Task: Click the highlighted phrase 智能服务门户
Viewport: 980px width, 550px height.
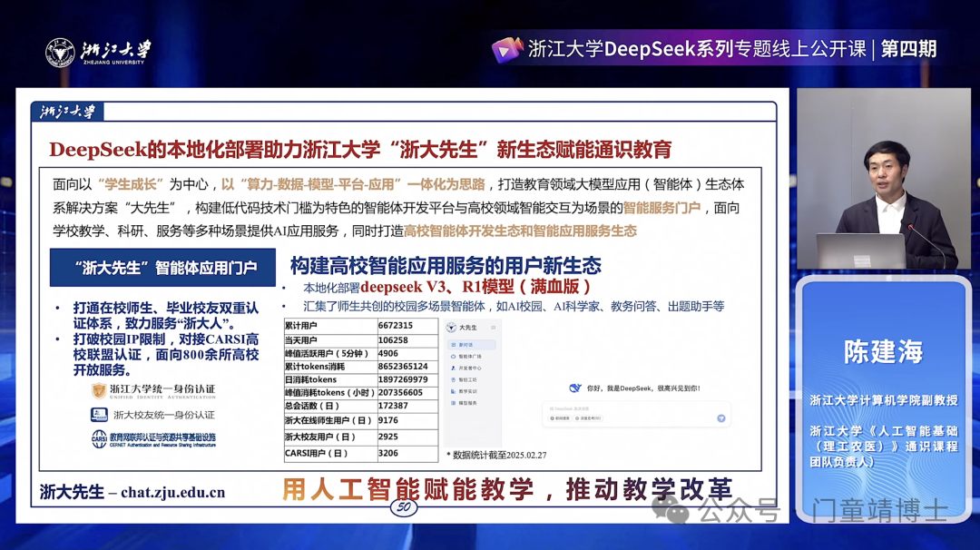Action: coord(661,208)
